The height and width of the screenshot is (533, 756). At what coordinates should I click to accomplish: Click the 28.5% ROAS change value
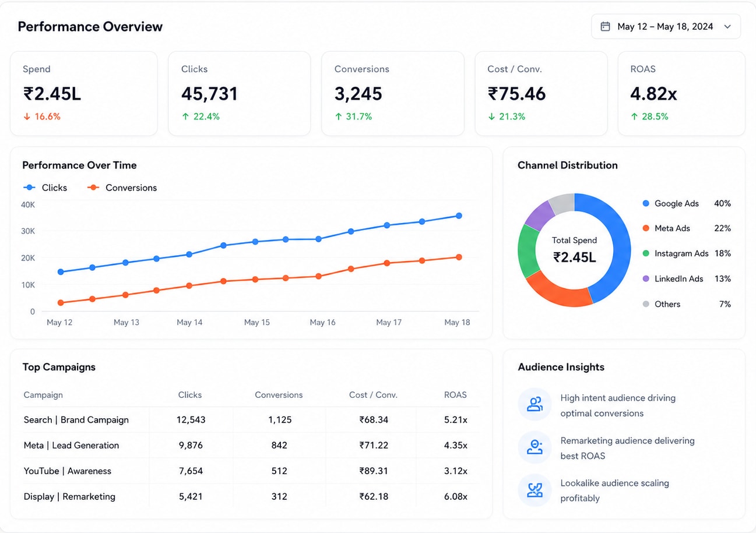pyautogui.click(x=655, y=117)
